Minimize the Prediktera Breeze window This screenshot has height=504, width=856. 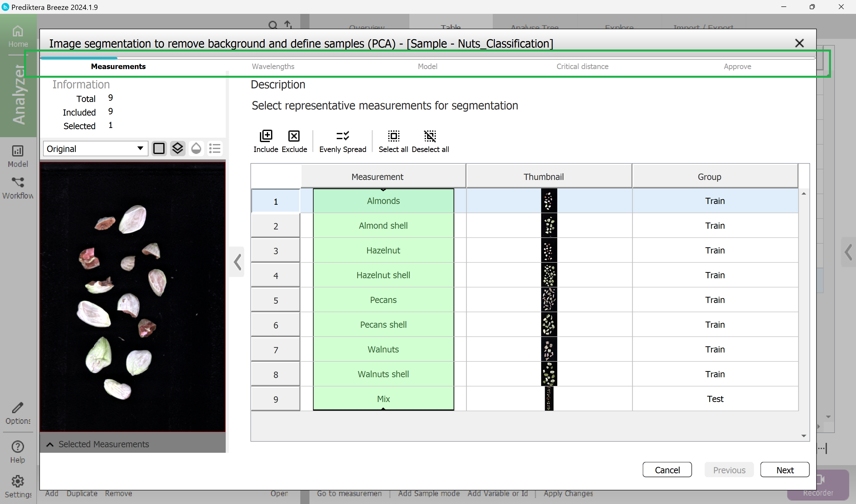coord(784,7)
